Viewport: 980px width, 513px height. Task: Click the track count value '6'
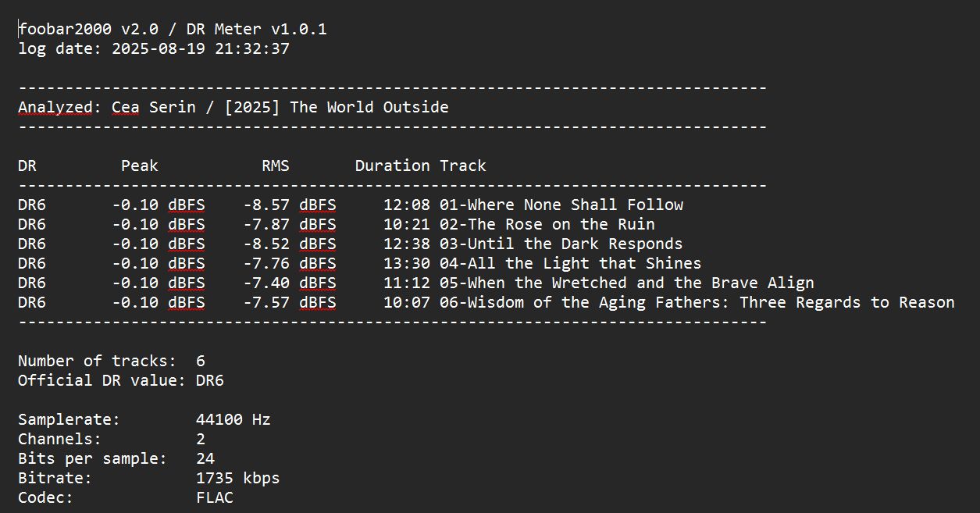tap(201, 361)
